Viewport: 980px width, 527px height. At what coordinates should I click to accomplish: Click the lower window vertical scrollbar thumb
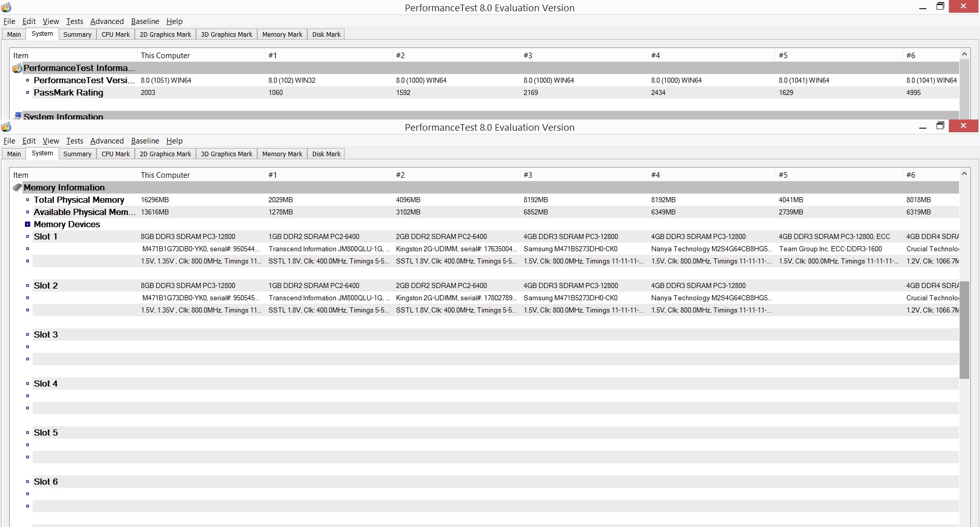(964, 330)
